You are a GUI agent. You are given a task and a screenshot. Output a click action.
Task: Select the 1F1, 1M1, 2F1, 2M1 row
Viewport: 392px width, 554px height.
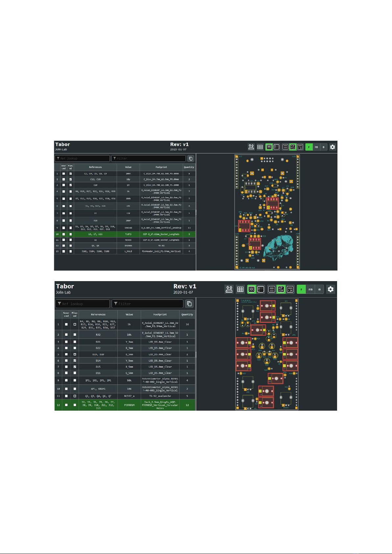(x=125, y=380)
